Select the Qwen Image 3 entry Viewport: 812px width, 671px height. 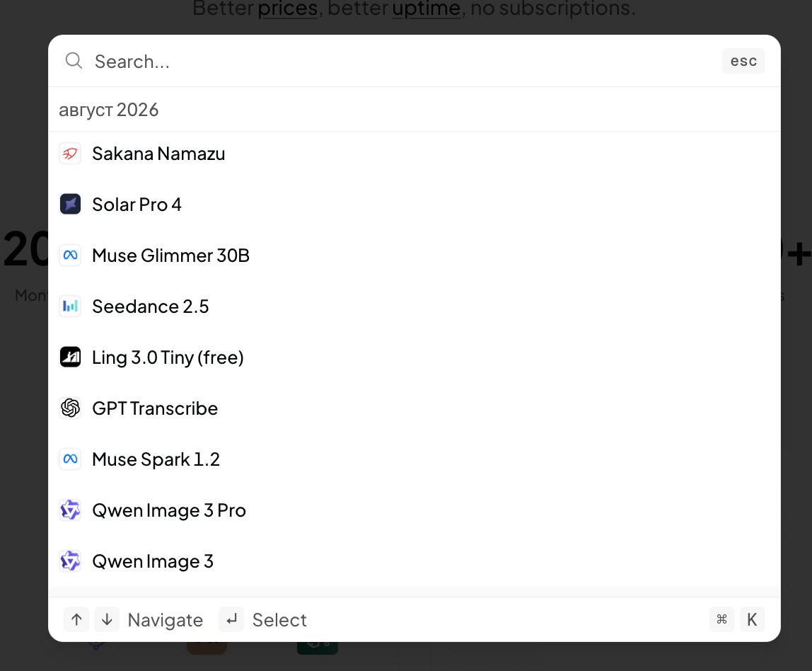coord(414,561)
